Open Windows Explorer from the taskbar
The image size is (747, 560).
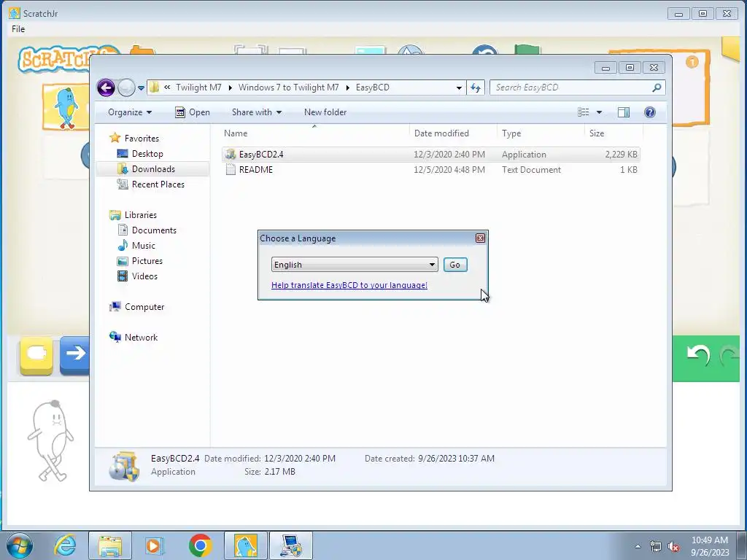[x=110, y=545]
